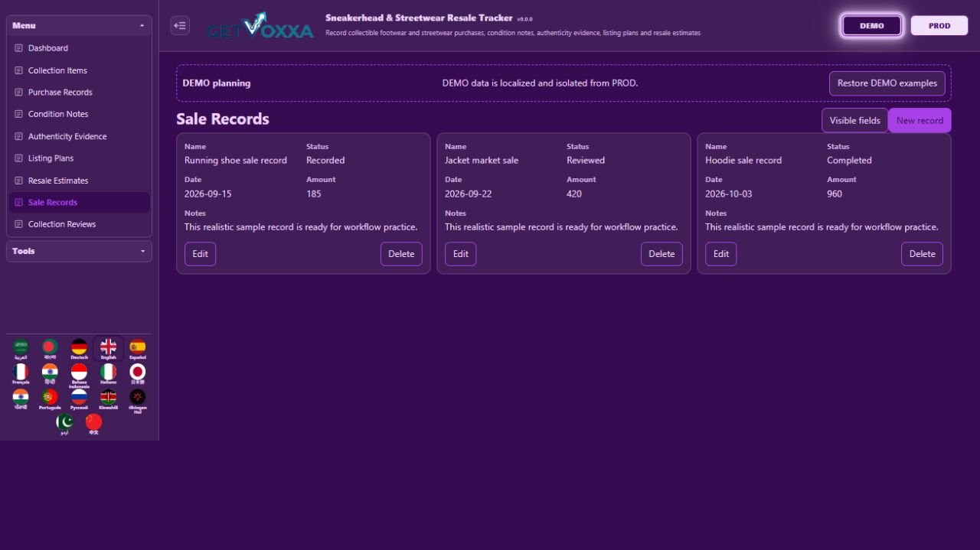Select the Japanese flag
Image resolution: width=980 pixels, height=550 pixels.
138,374
